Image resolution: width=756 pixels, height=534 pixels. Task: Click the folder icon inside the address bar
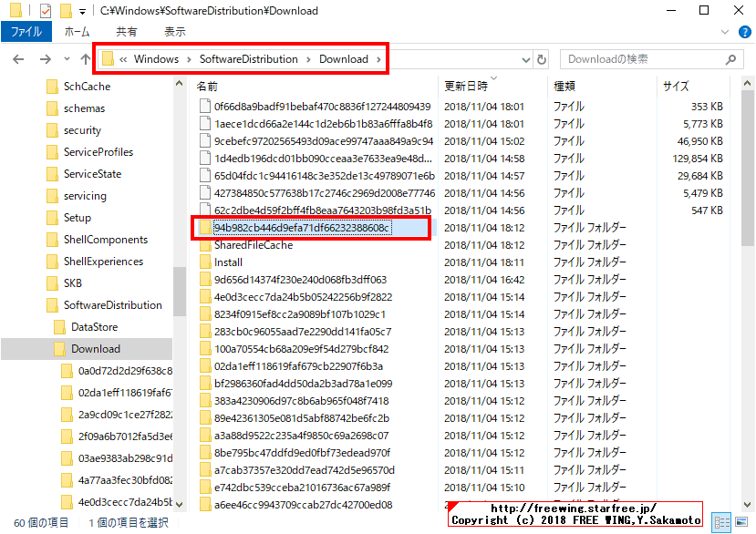[x=107, y=58]
